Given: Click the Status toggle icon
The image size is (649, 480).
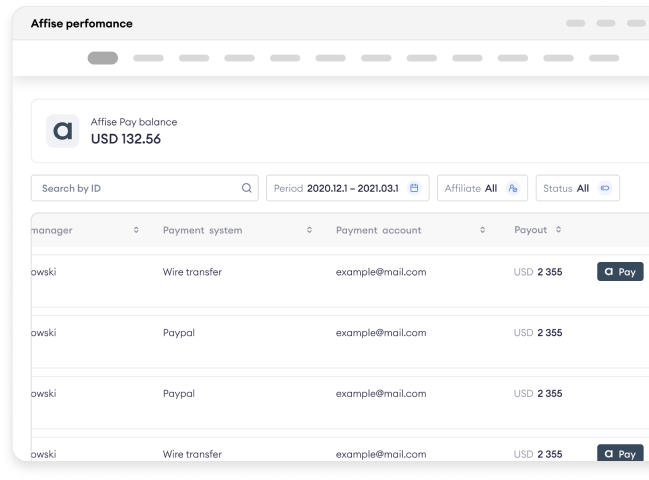Looking at the screenshot, I should (605, 188).
